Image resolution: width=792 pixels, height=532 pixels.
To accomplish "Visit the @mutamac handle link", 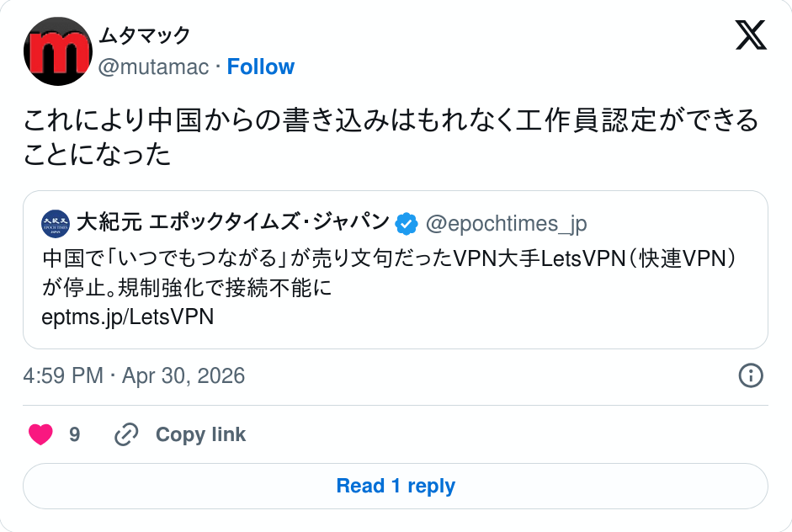I will click(153, 67).
